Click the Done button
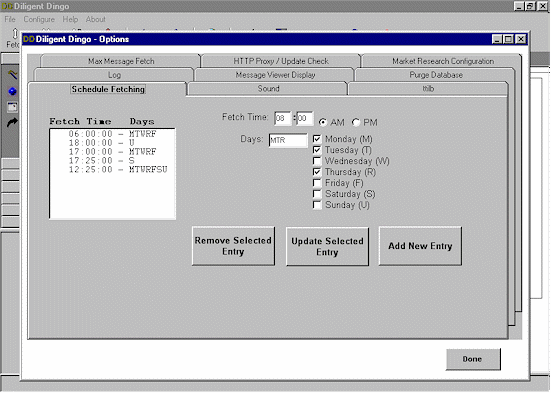Image resolution: width=551 pixels, height=393 pixels. [x=473, y=359]
